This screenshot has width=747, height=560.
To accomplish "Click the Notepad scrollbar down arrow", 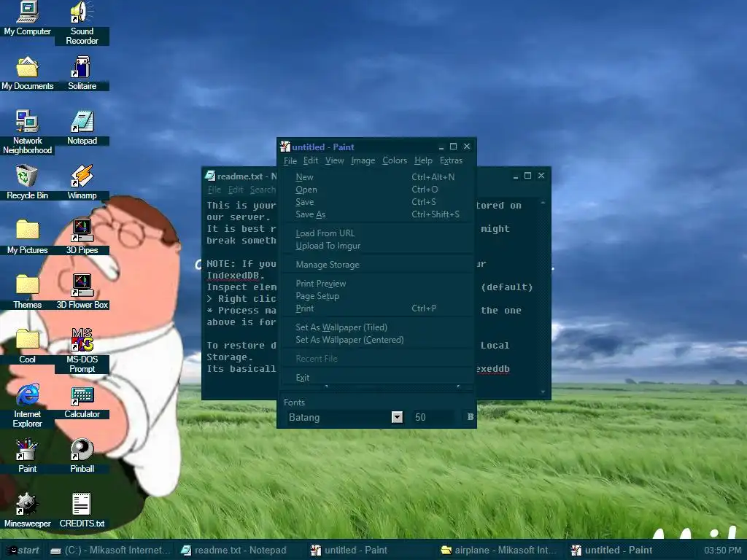I will [x=543, y=392].
